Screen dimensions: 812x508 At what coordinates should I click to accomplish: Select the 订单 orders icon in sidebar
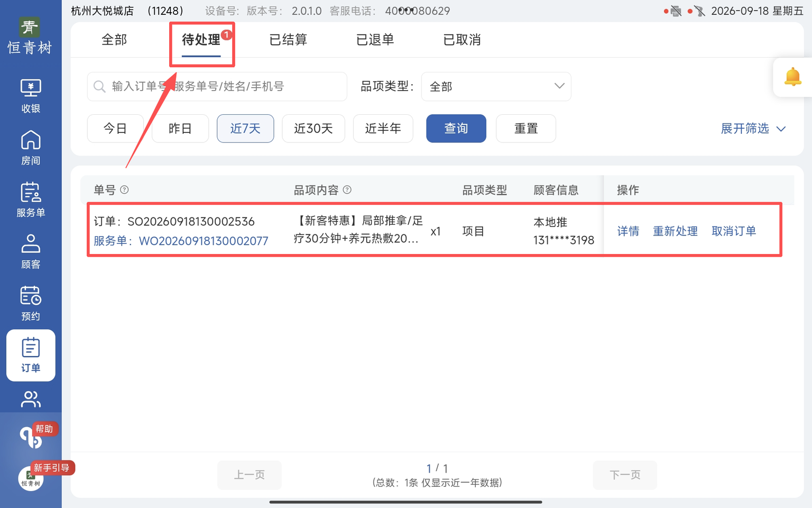pyautogui.click(x=31, y=355)
